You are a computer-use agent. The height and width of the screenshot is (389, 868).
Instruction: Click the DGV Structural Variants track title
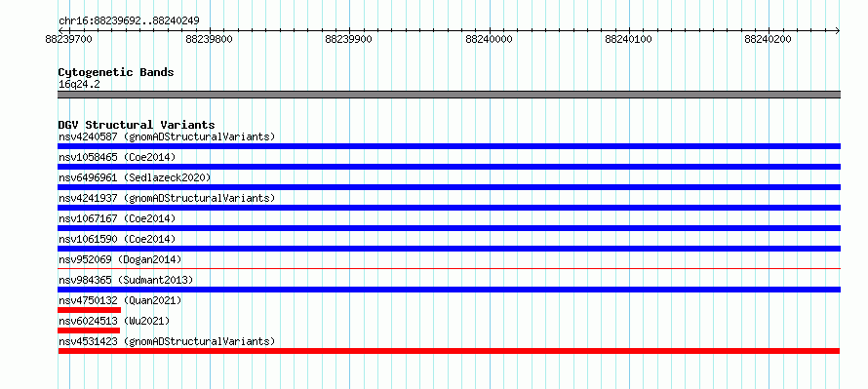click(x=137, y=125)
